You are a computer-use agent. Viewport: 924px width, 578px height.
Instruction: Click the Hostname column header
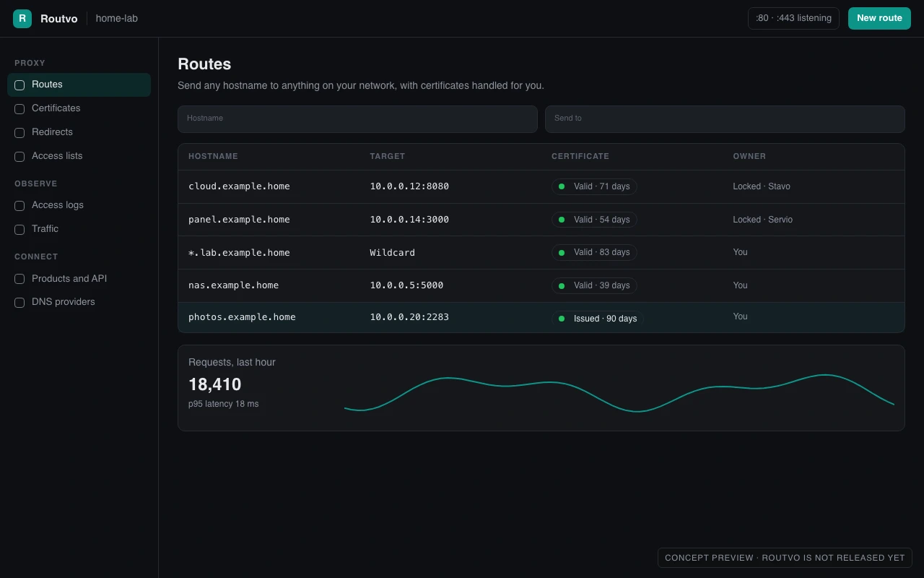[213, 156]
